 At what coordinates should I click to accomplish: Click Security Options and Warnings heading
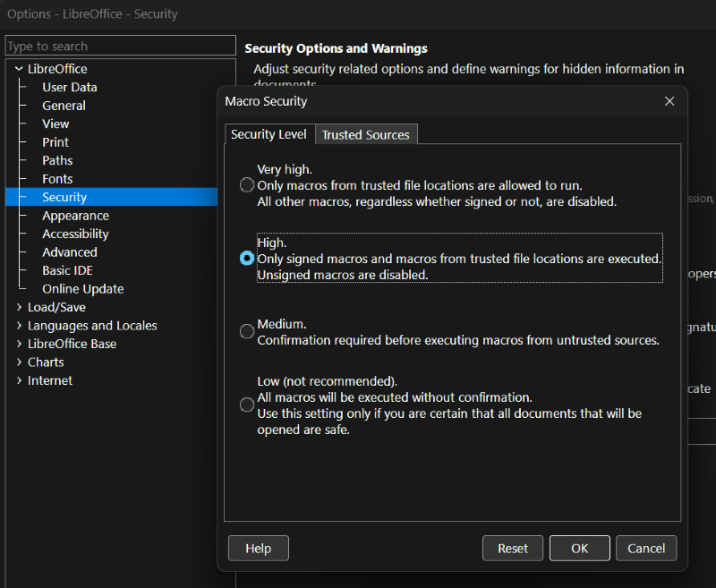336,48
